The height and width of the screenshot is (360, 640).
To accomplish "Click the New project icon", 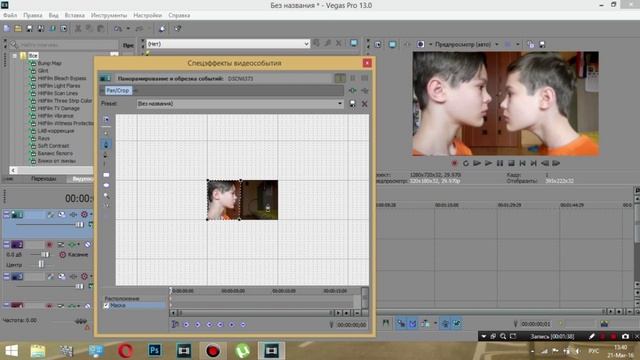I will click(x=7, y=29).
